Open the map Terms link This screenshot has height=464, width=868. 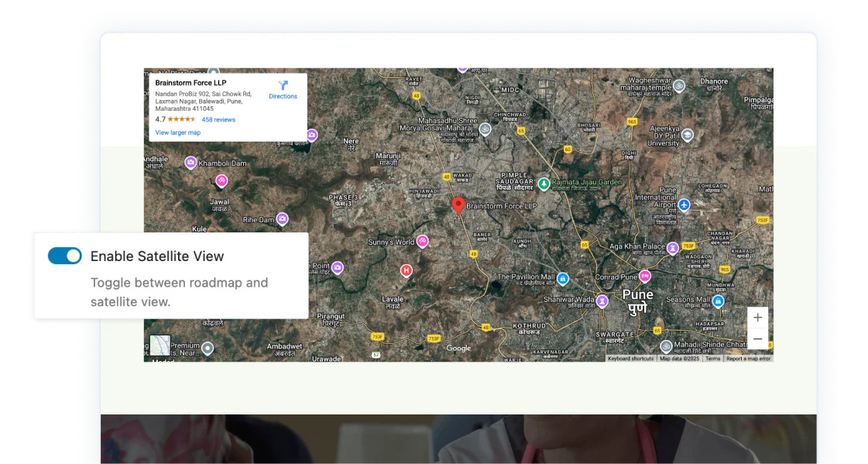pyautogui.click(x=712, y=359)
